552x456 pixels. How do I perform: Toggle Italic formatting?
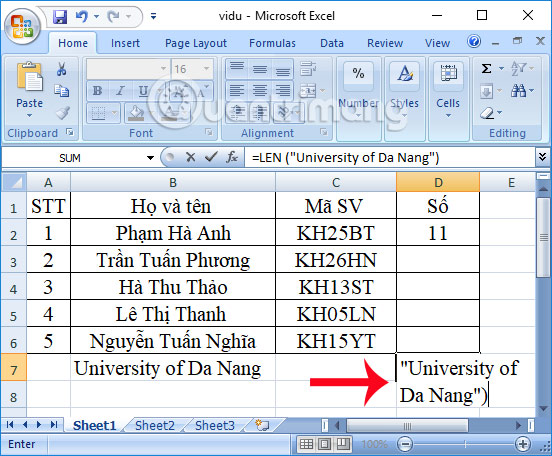pyautogui.click(x=120, y=91)
